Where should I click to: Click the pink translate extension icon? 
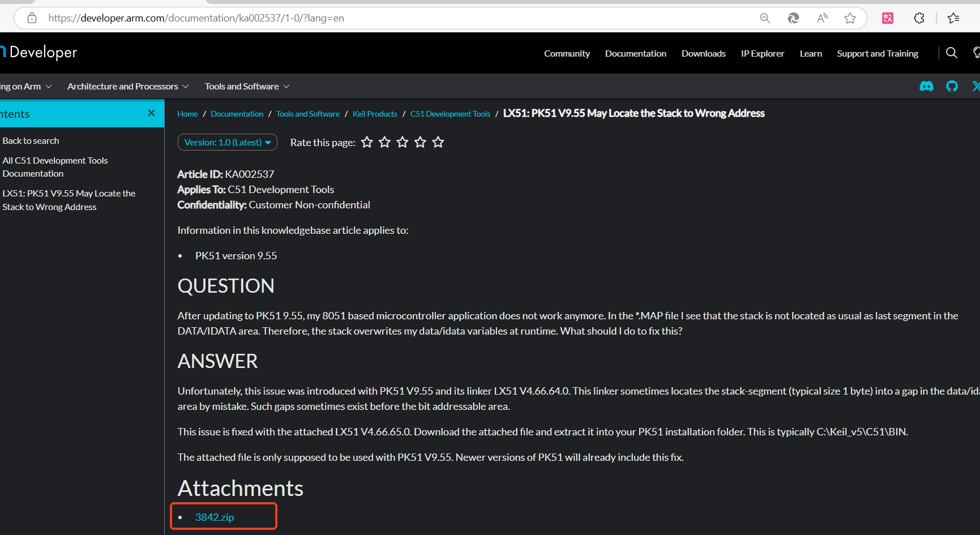tap(888, 18)
